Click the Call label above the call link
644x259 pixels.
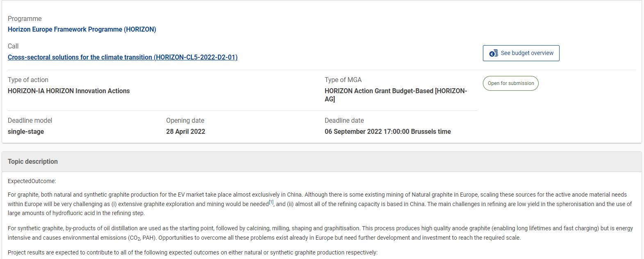click(13, 46)
